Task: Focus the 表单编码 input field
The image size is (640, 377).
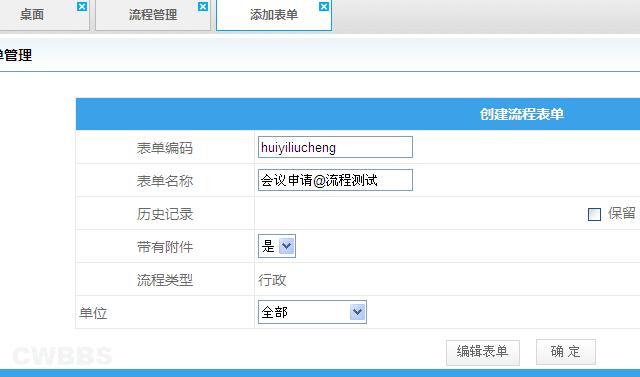Action: click(x=335, y=147)
